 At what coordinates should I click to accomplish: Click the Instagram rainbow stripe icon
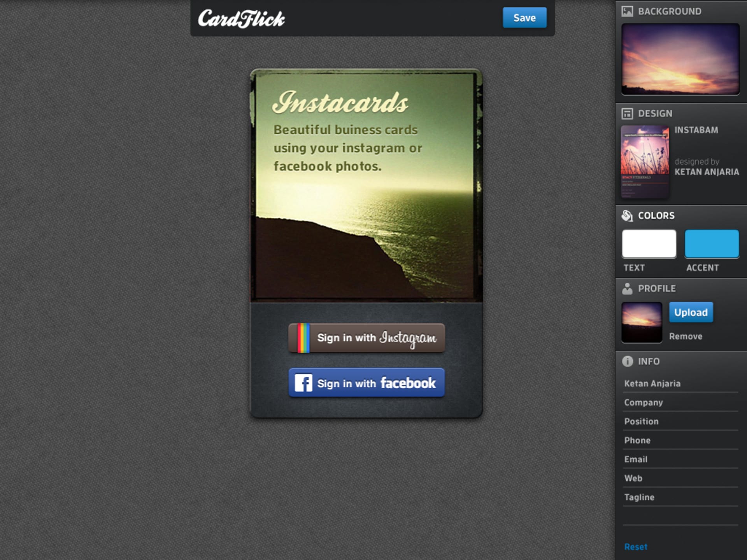(303, 338)
